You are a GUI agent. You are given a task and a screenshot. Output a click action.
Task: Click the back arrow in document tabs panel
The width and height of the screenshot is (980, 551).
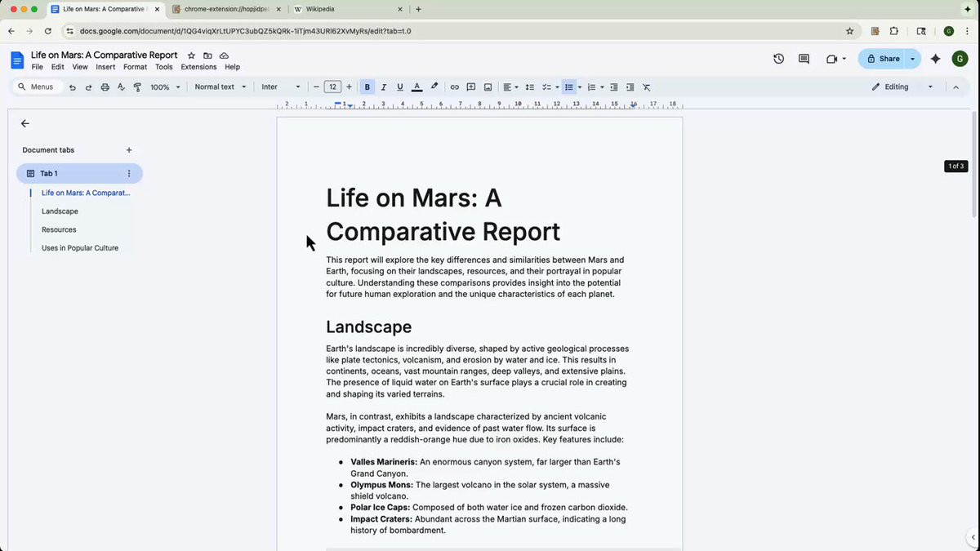pos(24,123)
